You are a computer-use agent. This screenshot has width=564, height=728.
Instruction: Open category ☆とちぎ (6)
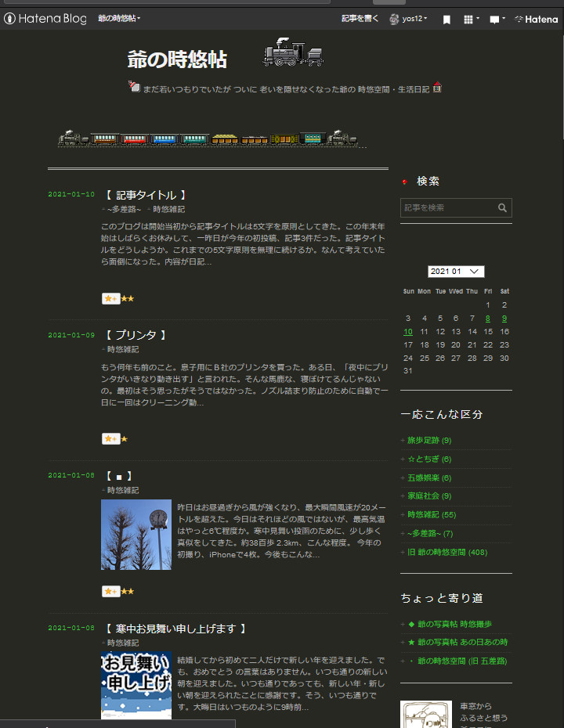pyautogui.click(x=429, y=459)
